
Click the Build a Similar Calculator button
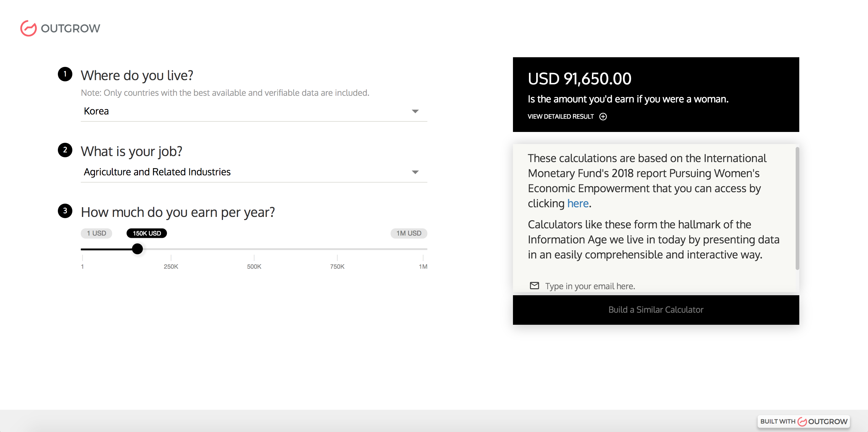coord(656,309)
